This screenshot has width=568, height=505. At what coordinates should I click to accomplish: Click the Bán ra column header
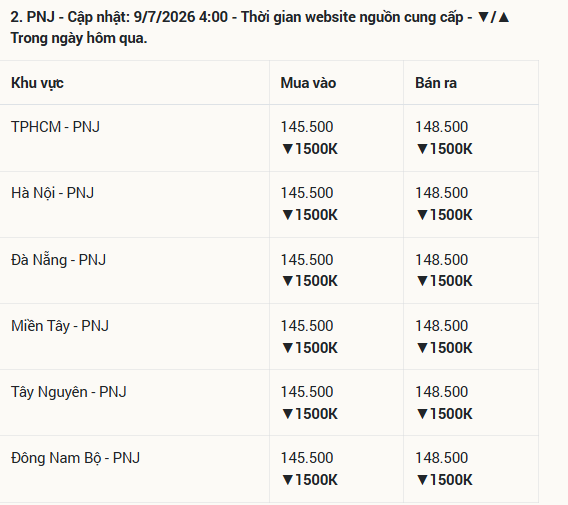coord(436,83)
